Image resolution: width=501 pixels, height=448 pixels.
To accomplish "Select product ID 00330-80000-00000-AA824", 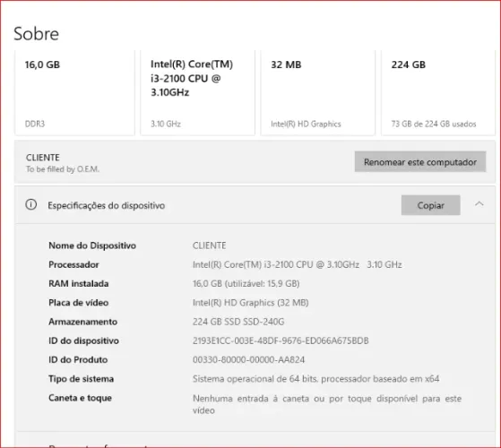I will click(248, 359).
